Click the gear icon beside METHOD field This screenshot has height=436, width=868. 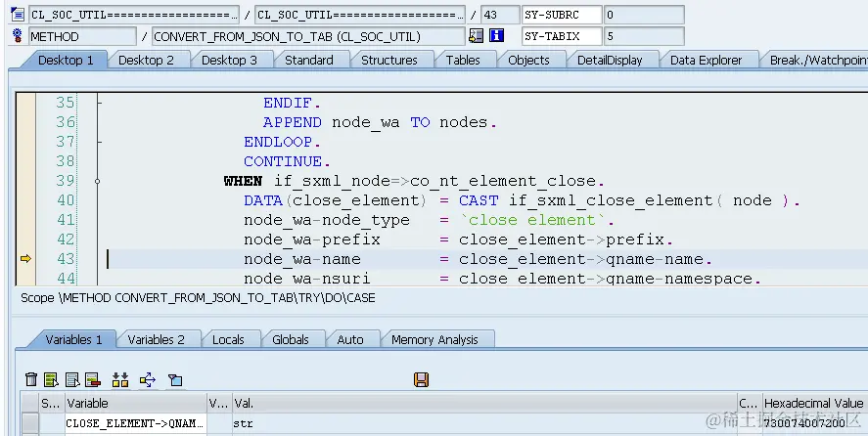(x=18, y=36)
